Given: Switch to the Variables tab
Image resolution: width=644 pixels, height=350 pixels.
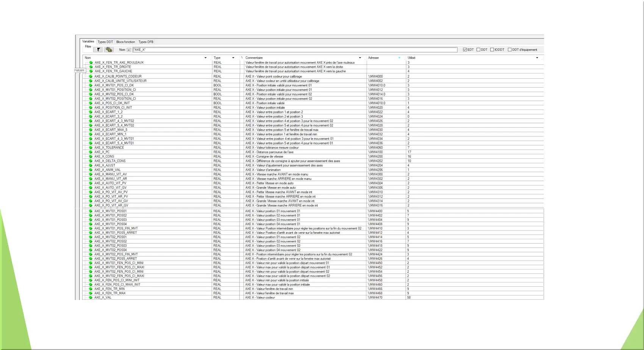Looking at the screenshot, I should 88,42.
